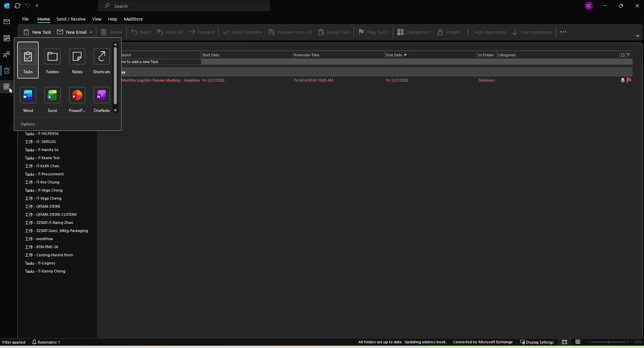644x348 pixels.
Task: Launch Excel from the apps flyout
Action: pyautogui.click(x=53, y=99)
